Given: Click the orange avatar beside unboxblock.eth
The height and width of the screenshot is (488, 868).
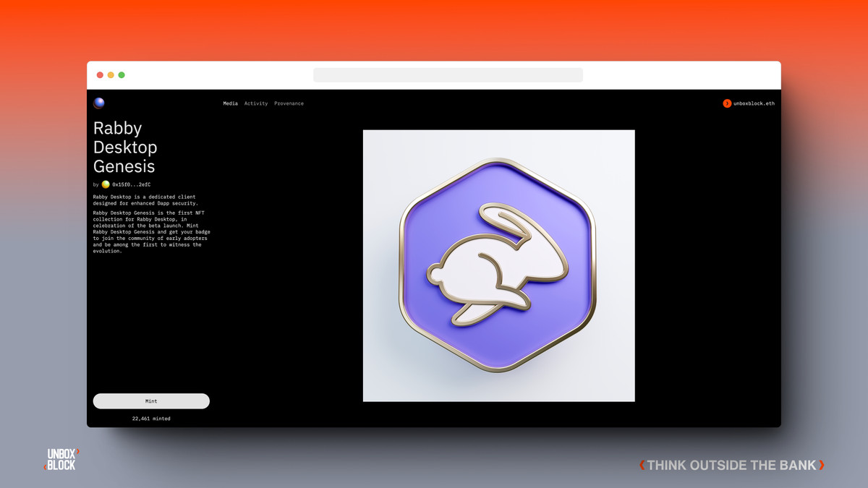Looking at the screenshot, I should click(727, 103).
